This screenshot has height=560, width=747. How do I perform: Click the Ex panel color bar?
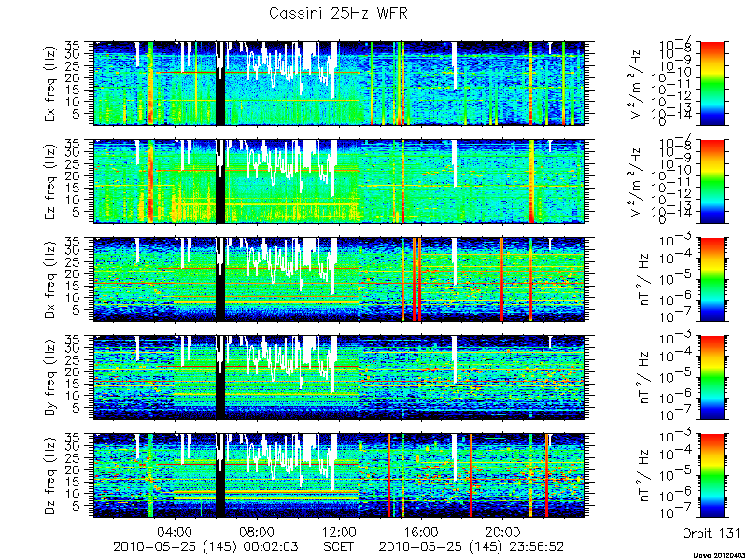712,84
